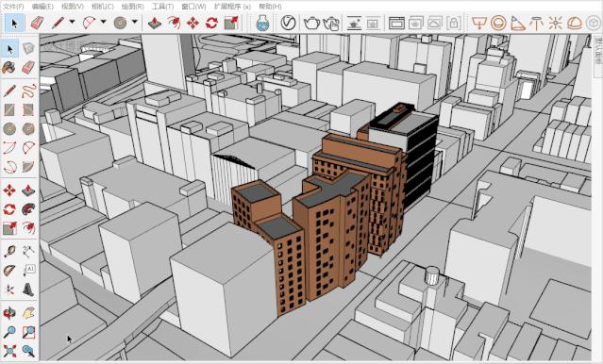Screen dimensions: 603x364
Task: Expand the circle shape tool dropdown arrow
Action: [134, 23]
